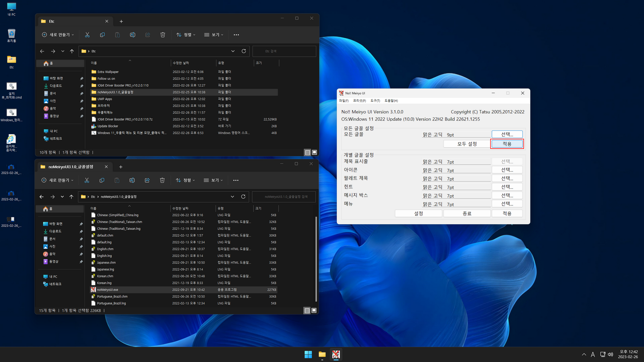Select noMeiryoUI.exe in the file list
The height and width of the screenshot is (362, 644).
click(183, 290)
